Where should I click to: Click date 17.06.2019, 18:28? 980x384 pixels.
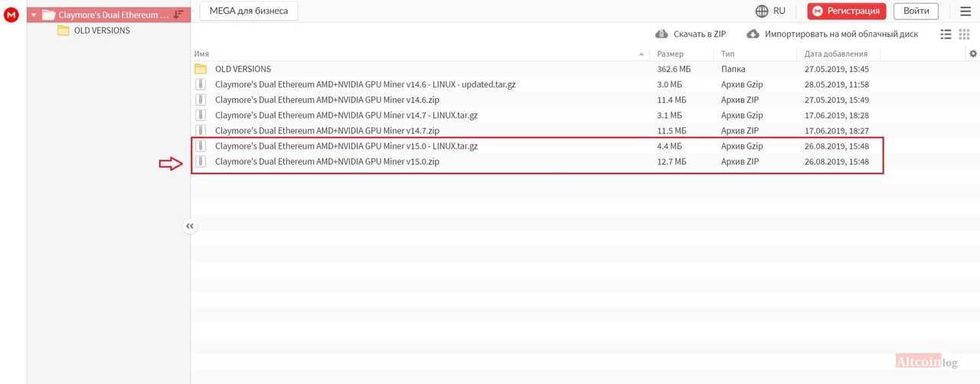pyautogui.click(x=837, y=115)
